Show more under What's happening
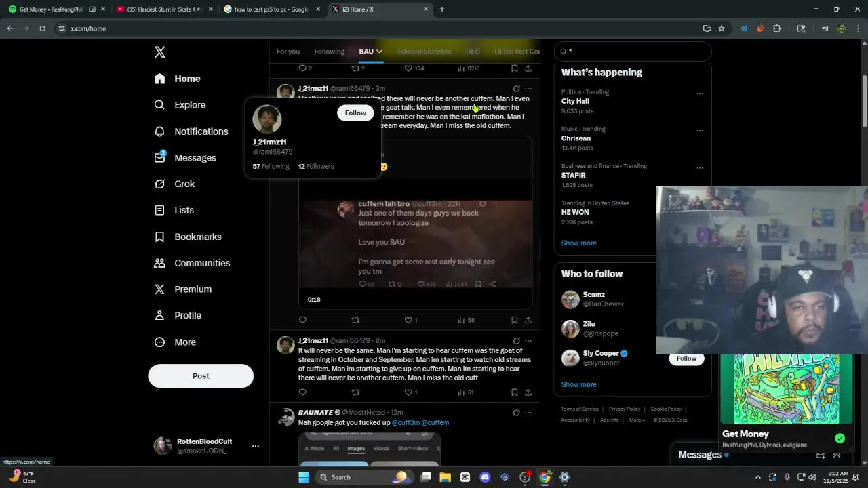The height and width of the screenshot is (488, 868). click(x=579, y=243)
